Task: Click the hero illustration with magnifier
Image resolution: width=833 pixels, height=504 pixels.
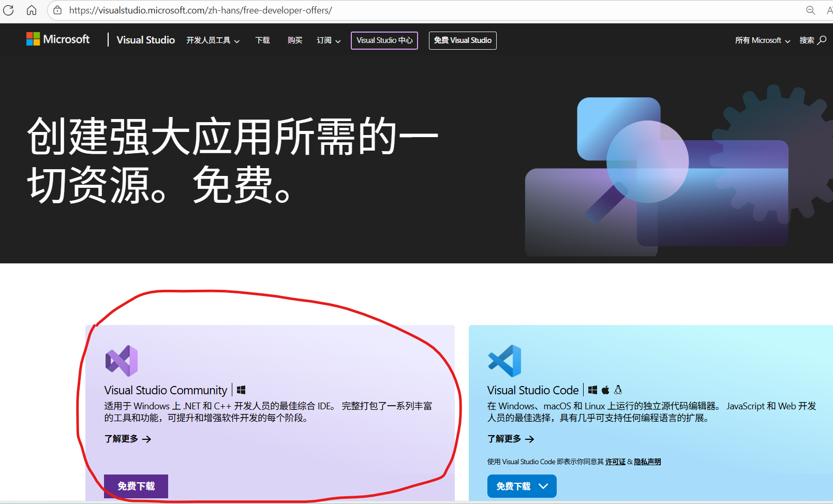Action: pos(678,171)
